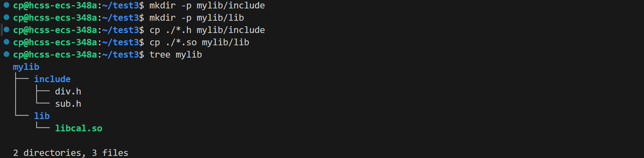The height and width of the screenshot is (158, 644).
Task: Click the mylib/include destination in cp ./*.h command
Action: 231,30
